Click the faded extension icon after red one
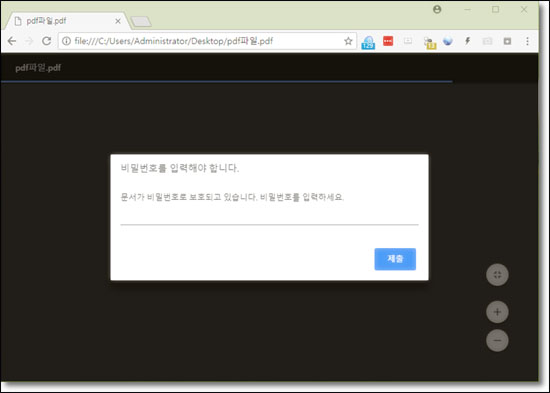Image resolution: width=550 pixels, height=393 pixels. (408, 41)
